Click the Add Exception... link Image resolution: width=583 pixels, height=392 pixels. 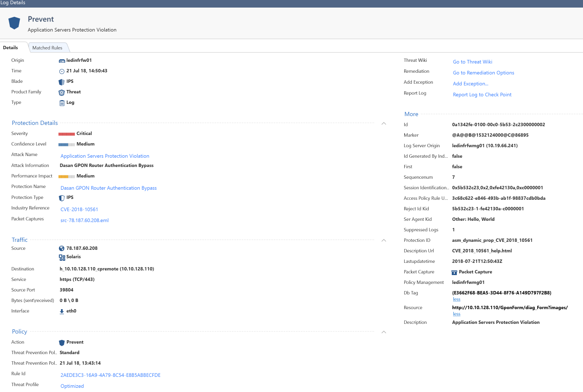[470, 84]
